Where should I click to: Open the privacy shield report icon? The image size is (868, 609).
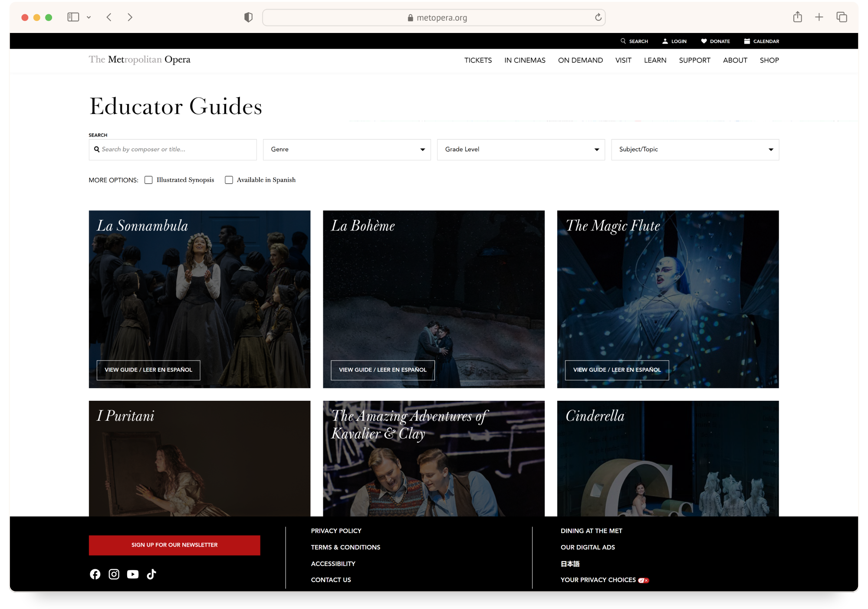[248, 17]
